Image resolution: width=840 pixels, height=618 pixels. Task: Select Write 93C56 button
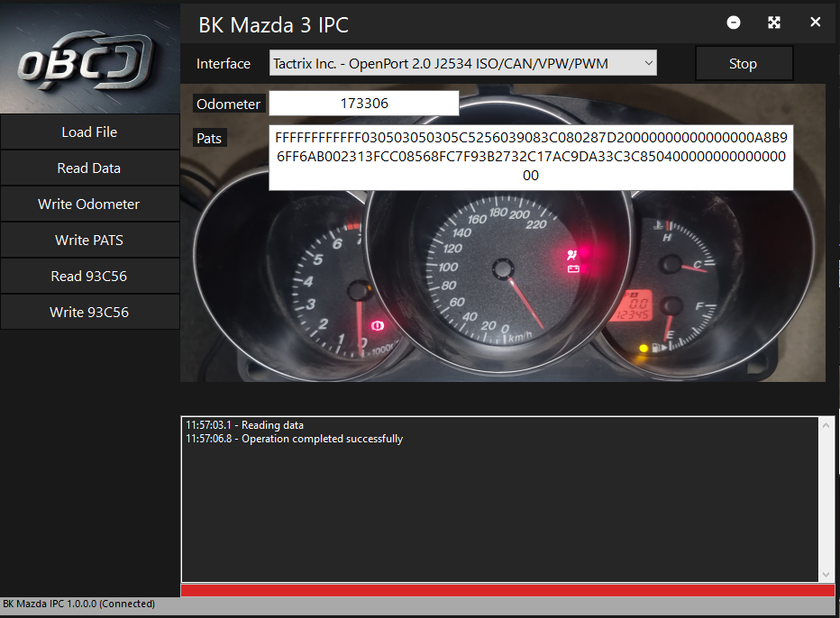[x=89, y=312]
